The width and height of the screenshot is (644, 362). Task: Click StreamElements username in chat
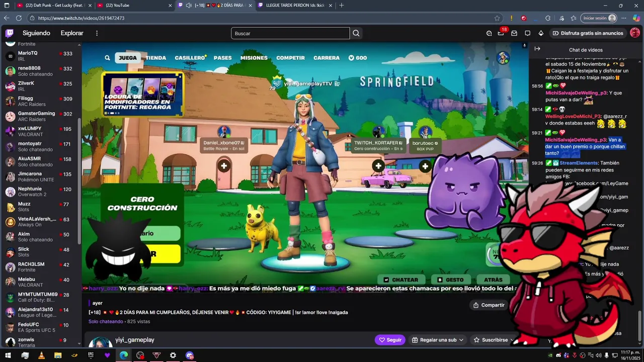579,163
